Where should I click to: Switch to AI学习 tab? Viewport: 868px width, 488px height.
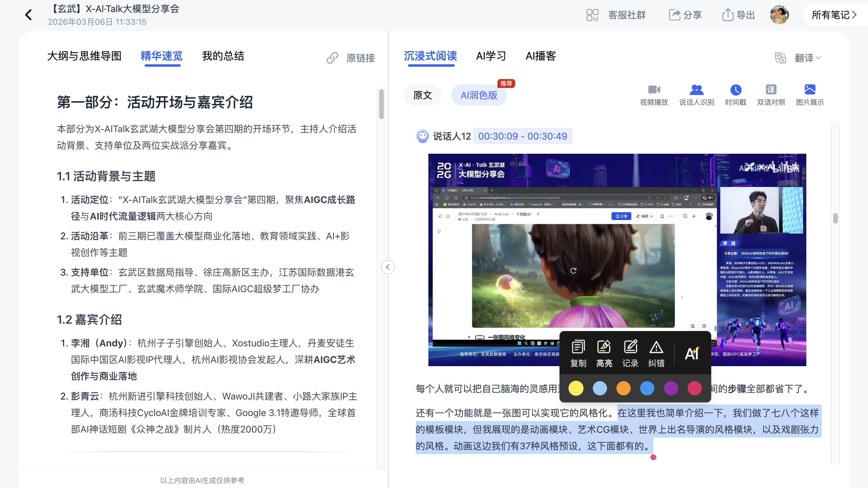(x=491, y=56)
